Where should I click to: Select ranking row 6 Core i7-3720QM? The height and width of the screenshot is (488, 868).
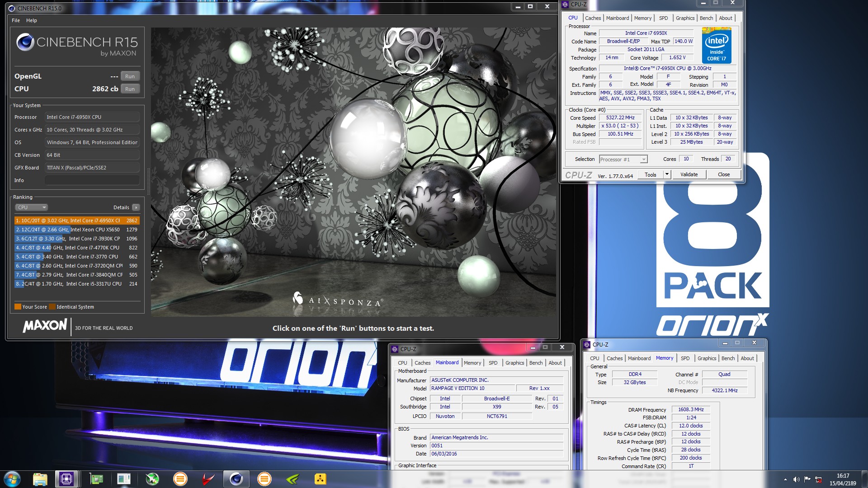pos(77,266)
